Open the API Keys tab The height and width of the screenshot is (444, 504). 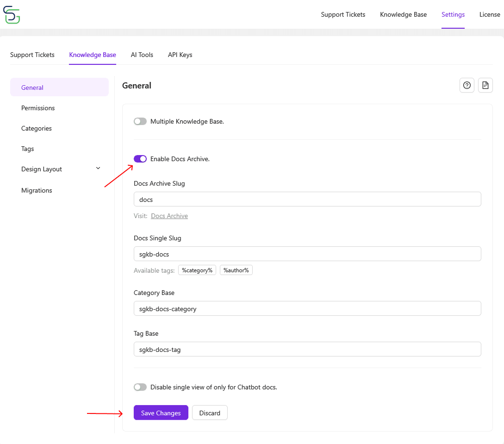180,55
